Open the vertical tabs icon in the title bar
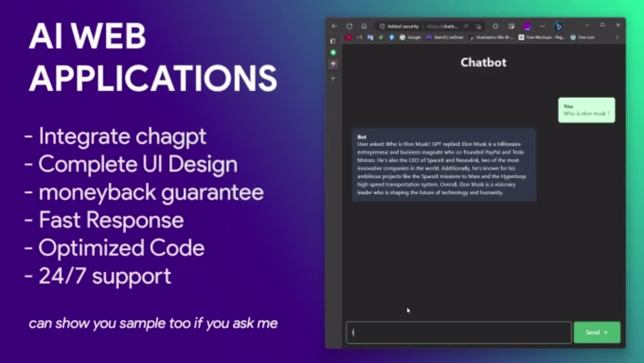The width and height of the screenshot is (644, 363). click(333, 40)
